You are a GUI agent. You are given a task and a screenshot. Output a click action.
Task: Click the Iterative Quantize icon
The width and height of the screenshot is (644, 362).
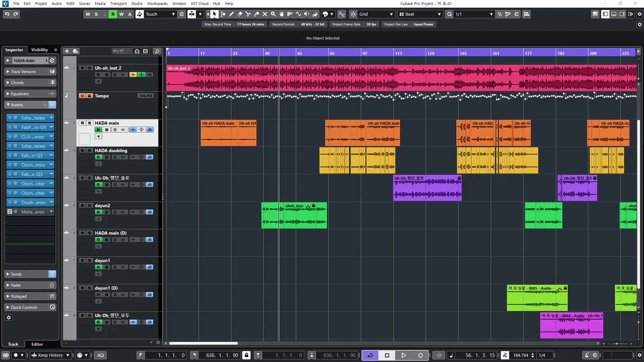click(x=499, y=14)
